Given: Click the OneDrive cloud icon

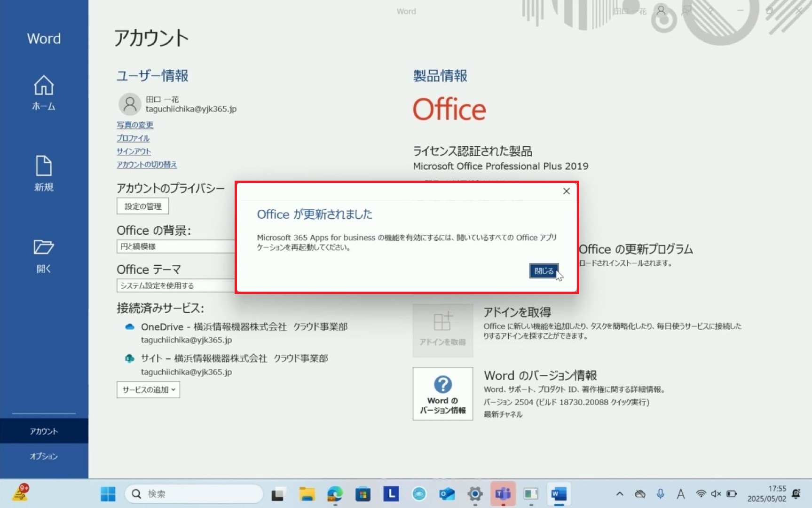Looking at the screenshot, I should 130,327.
